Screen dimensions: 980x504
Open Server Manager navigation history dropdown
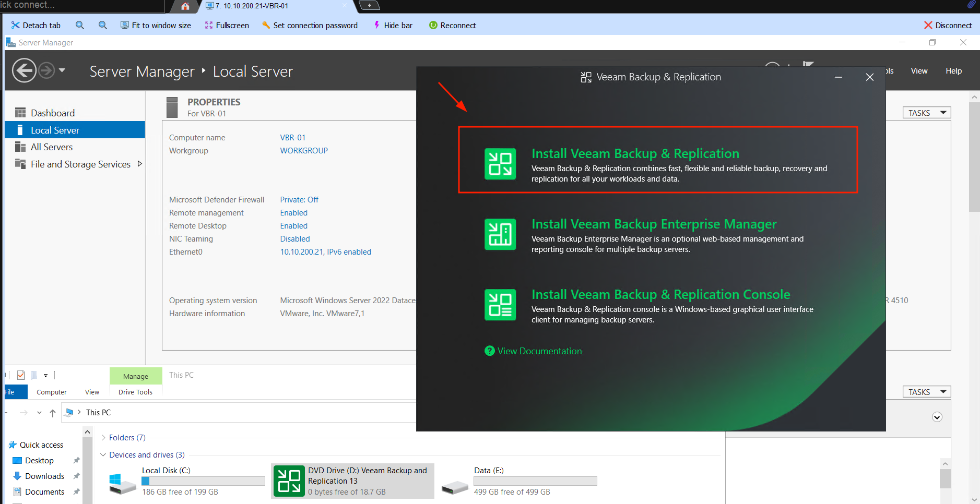[62, 70]
